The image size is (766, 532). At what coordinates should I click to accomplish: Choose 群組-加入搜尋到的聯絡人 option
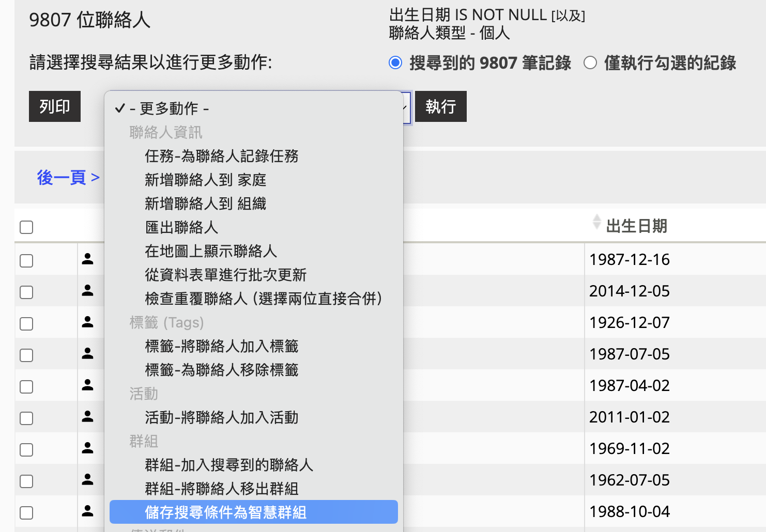coord(254,465)
